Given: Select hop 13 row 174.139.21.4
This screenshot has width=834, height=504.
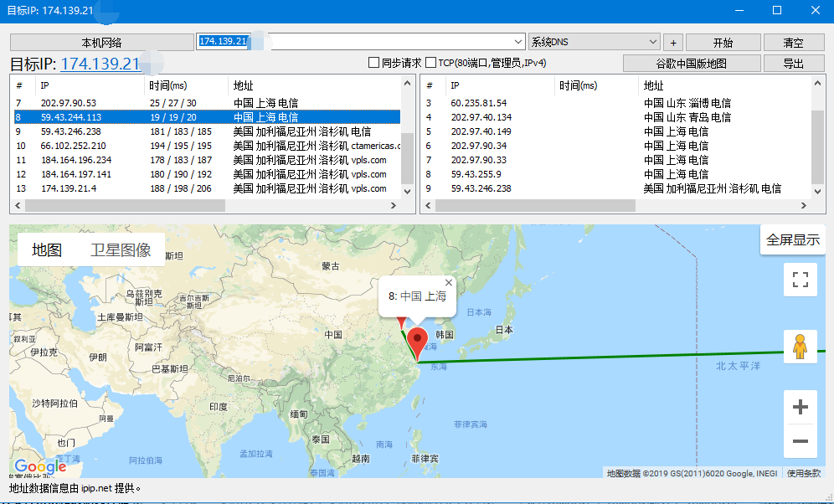Looking at the screenshot, I should 208,188.
